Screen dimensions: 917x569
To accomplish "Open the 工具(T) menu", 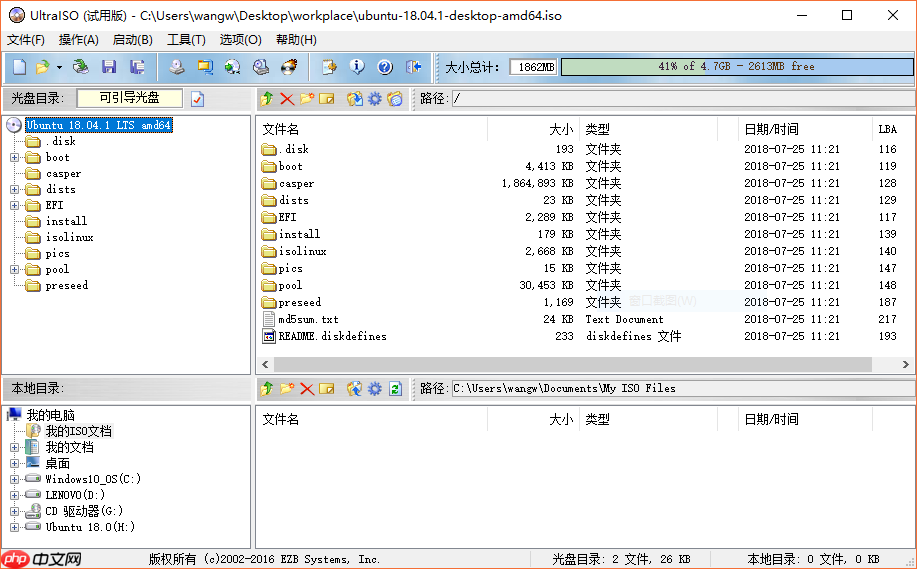I will point(186,40).
